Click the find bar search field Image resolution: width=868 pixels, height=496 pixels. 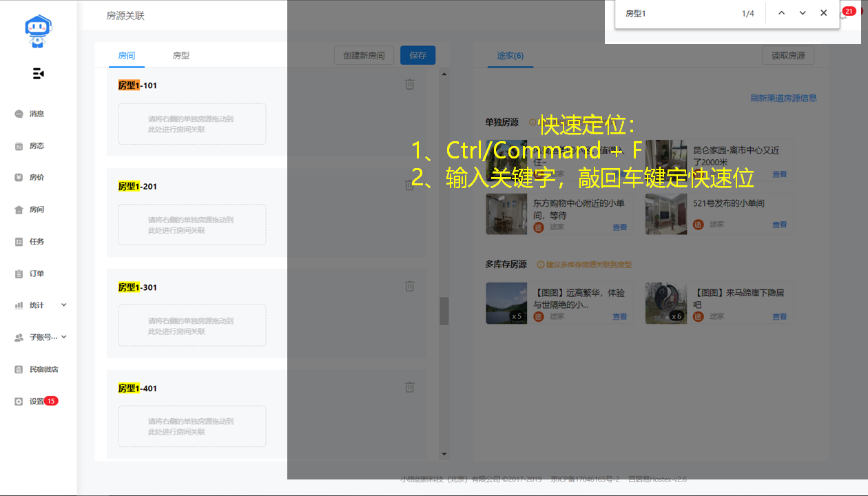[x=675, y=13]
